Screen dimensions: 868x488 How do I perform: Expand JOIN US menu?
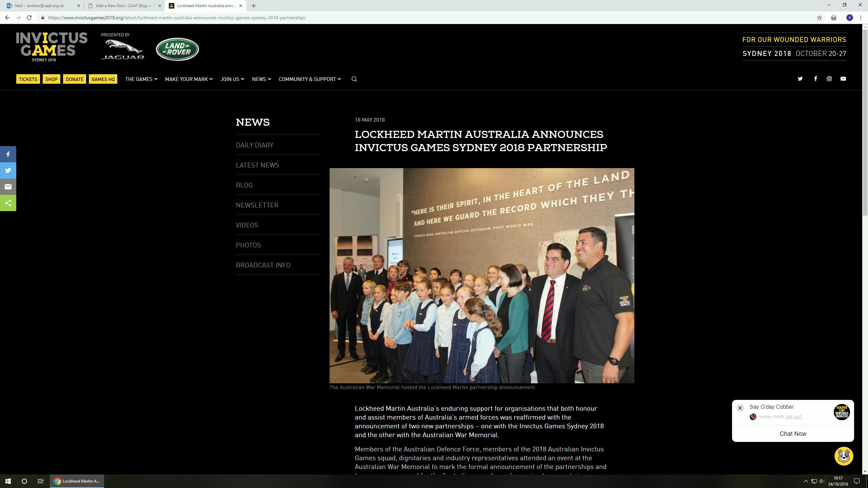coord(232,79)
